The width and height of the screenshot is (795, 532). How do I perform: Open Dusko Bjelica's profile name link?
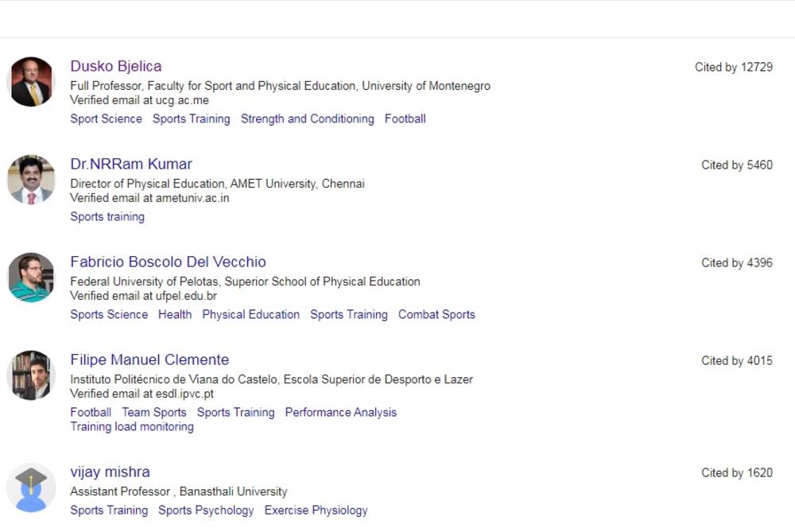pyautogui.click(x=115, y=66)
